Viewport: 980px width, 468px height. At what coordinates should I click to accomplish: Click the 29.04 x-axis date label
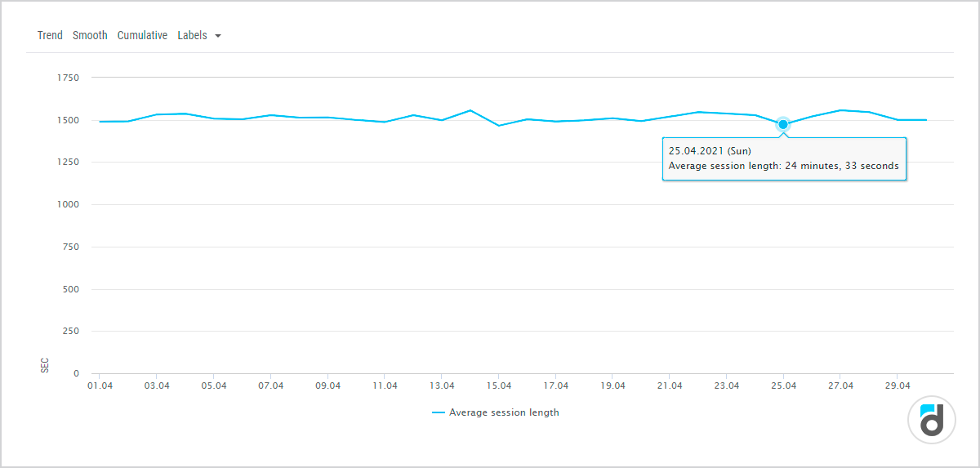point(898,386)
